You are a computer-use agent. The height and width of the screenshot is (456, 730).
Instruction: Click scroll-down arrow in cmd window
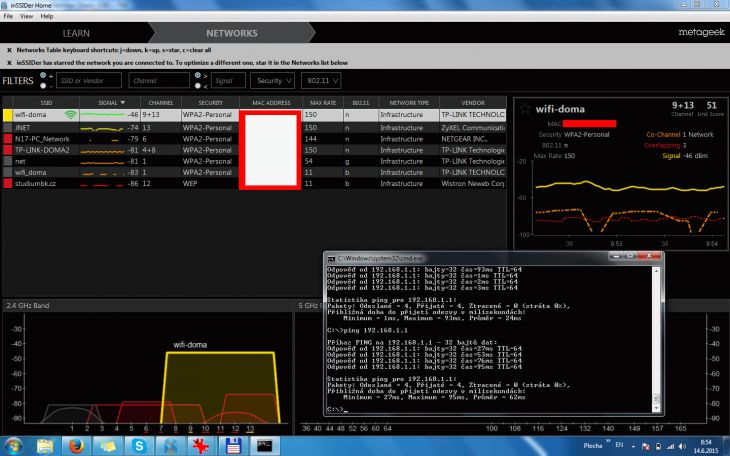click(x=656, y=408)
